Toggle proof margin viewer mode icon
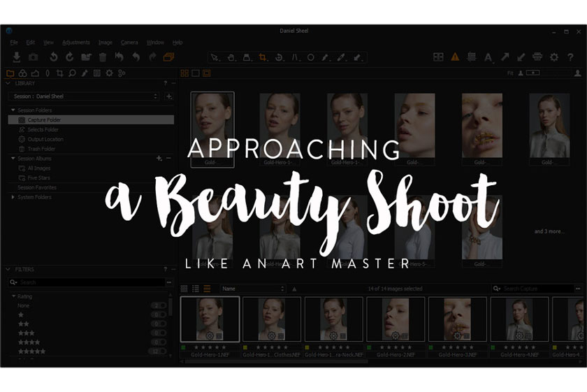Viewport: 587px width, 392px height. tap(206, 73)
